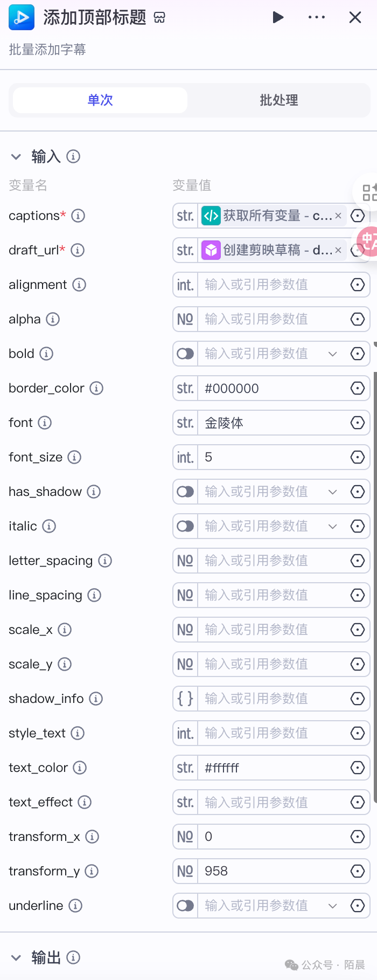Click the alignment input field
Viewport: 377px width, 980px height.
point(272,285)
